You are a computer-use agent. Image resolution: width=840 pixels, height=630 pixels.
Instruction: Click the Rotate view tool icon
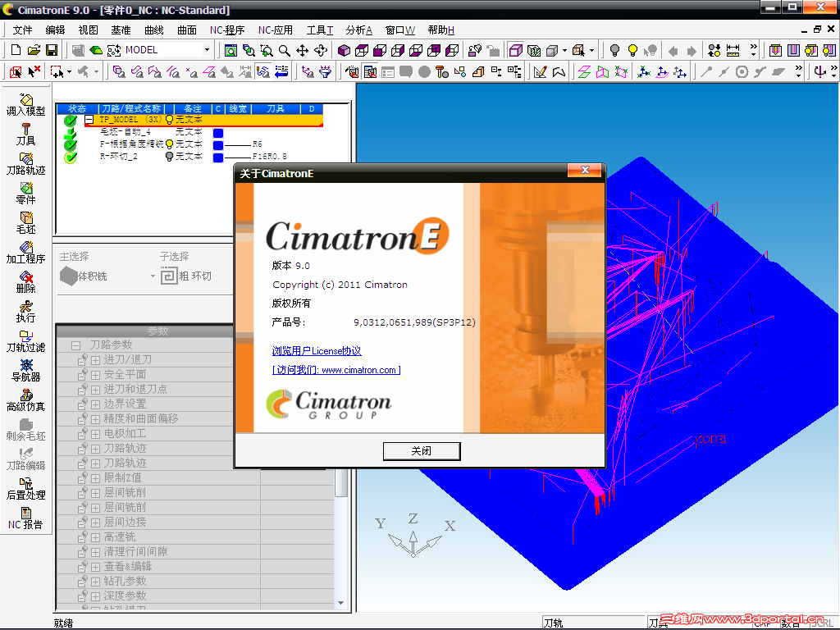(x=321, y=50)
